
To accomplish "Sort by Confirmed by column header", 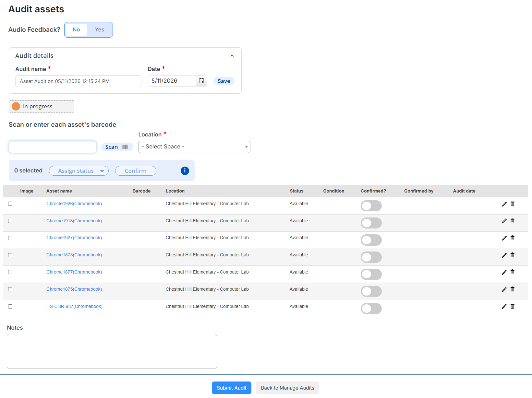I will tap(418, 191).
